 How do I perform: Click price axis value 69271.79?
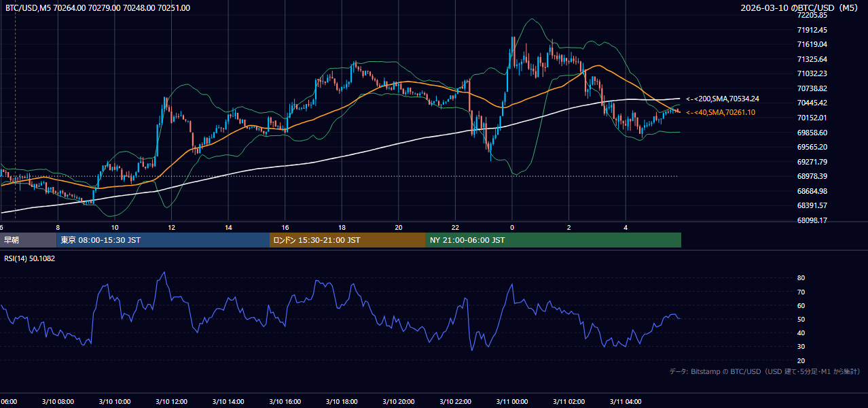(812, 162)
